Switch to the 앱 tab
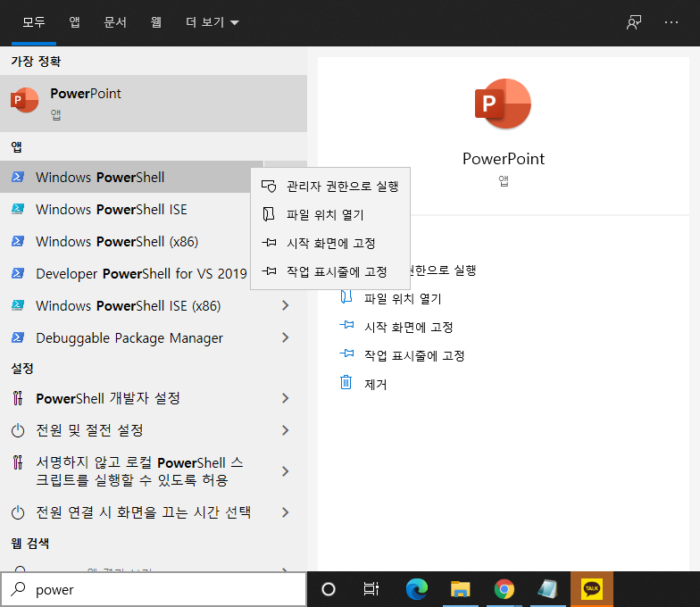 click(75, 22)
